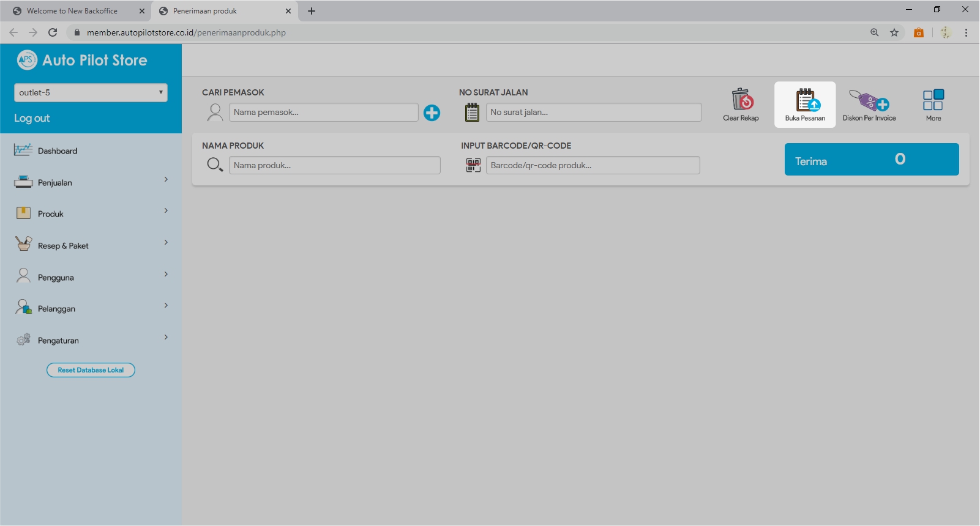
Task: Open the outlet-5 dropdown selector
Action: click(x=91, y=92)
